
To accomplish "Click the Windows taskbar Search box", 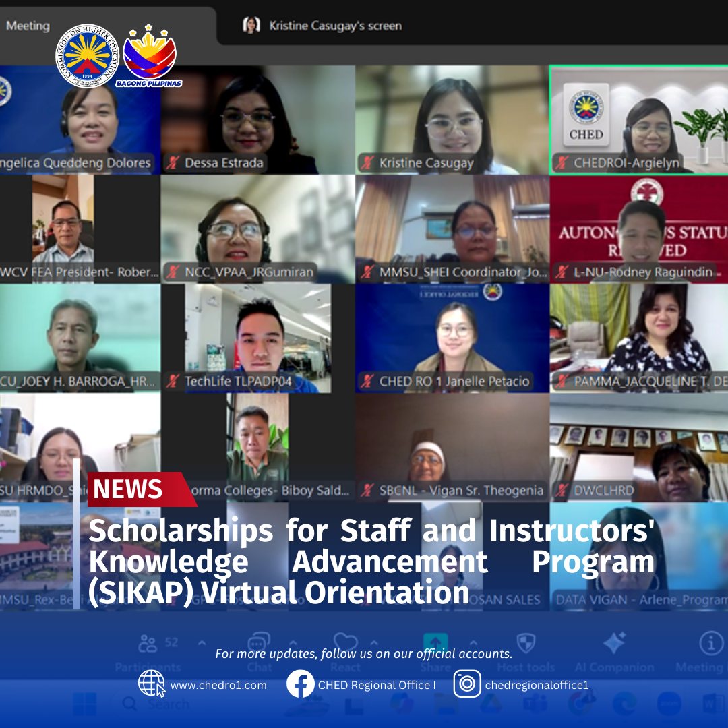I will [186, 704].
